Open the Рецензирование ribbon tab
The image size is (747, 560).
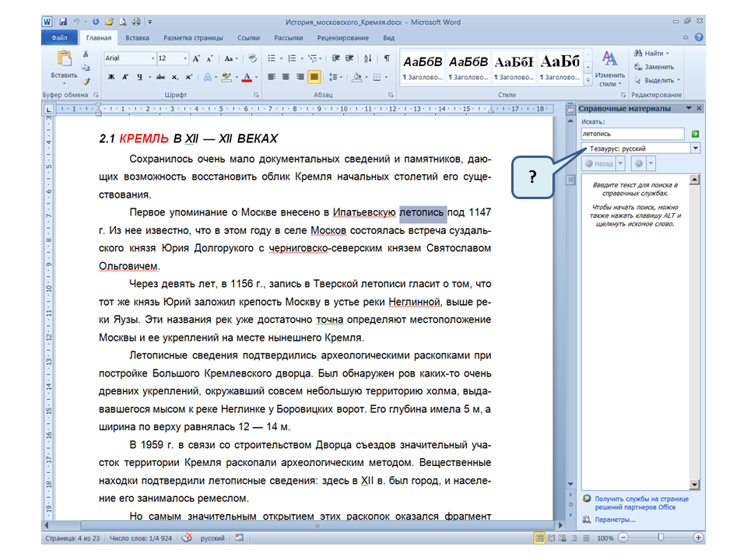[x=343, y=37]
